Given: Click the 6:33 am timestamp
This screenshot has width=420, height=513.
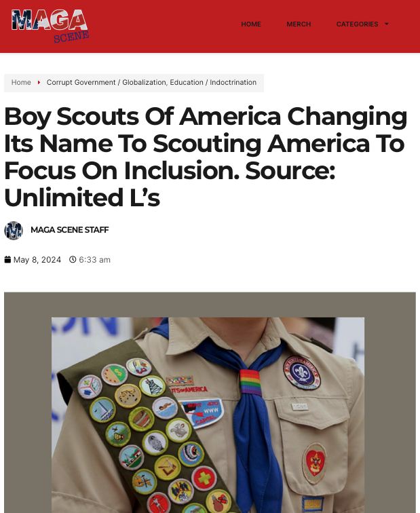Looking at the screenshot, I should coord(94,260).
